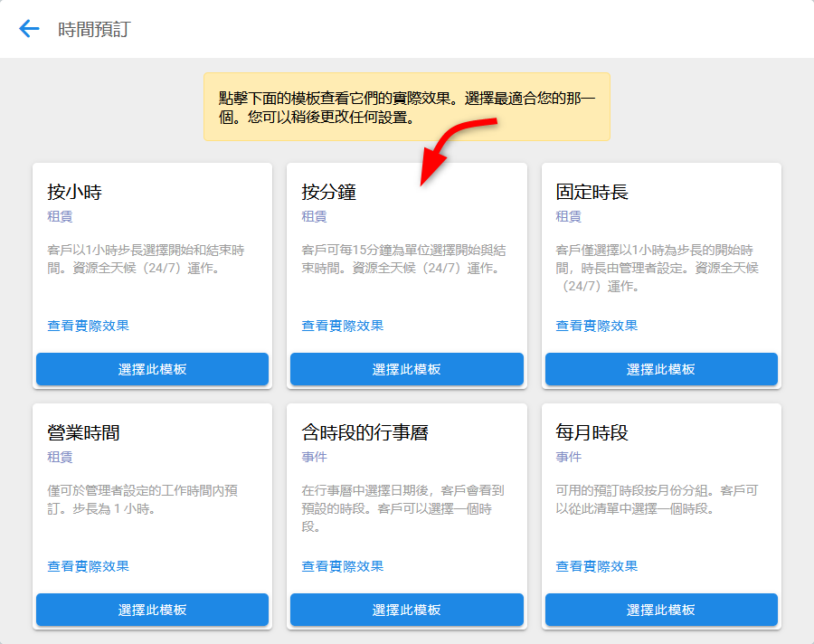Open 查看實際效果 link for 按分鐘
Image resolution: width=814 pixels, height=644 pixels.
(342, 326)
